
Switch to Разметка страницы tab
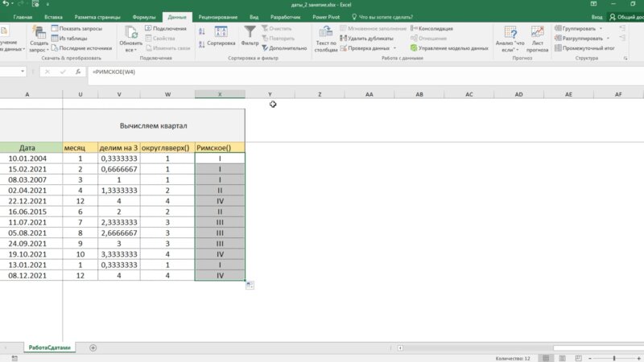click(97, 17)
